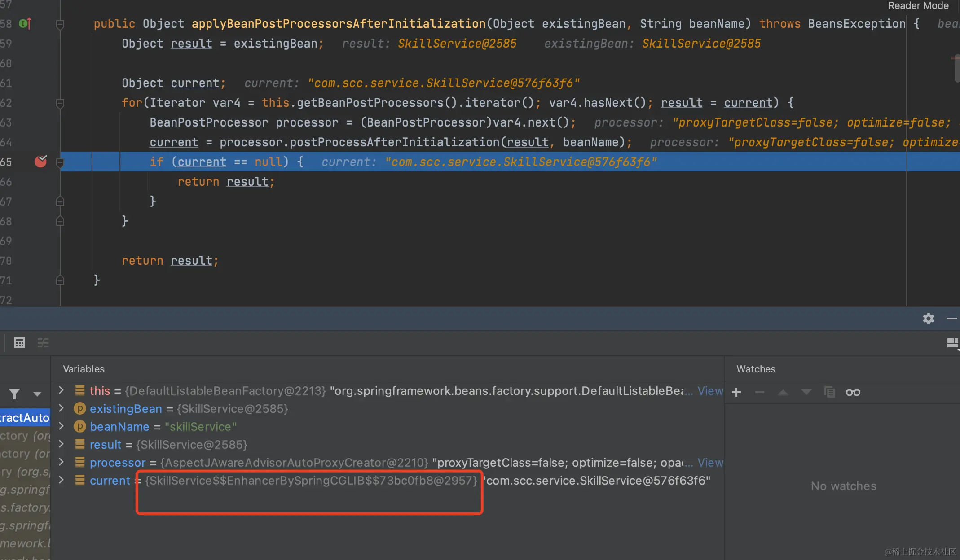The width and height of the screenshot is (960, 560).
Task: Click the duplicate watch icon
Action: click(x=830, y=392)
